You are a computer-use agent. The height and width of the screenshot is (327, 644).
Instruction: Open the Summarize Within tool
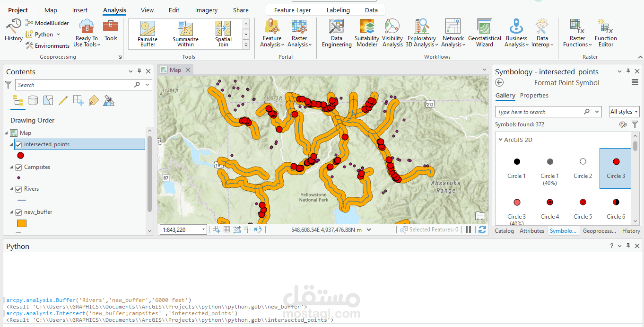pos(185,34)
